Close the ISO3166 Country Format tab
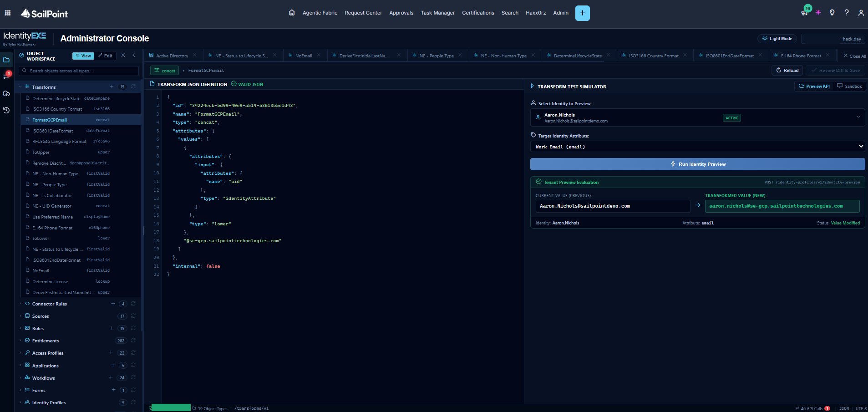The width and height of the screenshot is (868, 412). [685, 55]
